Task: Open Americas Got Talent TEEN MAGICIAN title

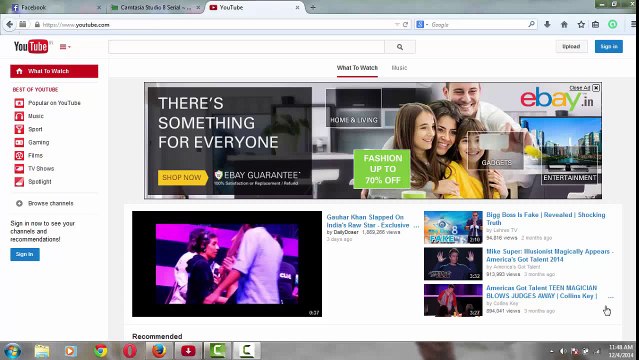Action: pyautogui.click(x=542, y=292)
